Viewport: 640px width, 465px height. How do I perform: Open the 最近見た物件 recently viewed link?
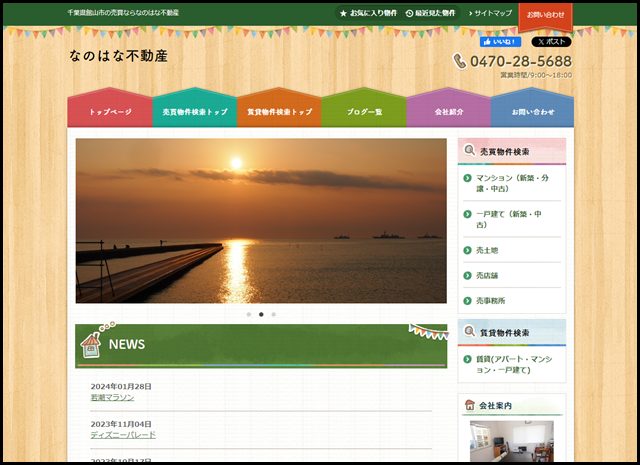pyautogui.click(x=431, y=13)
